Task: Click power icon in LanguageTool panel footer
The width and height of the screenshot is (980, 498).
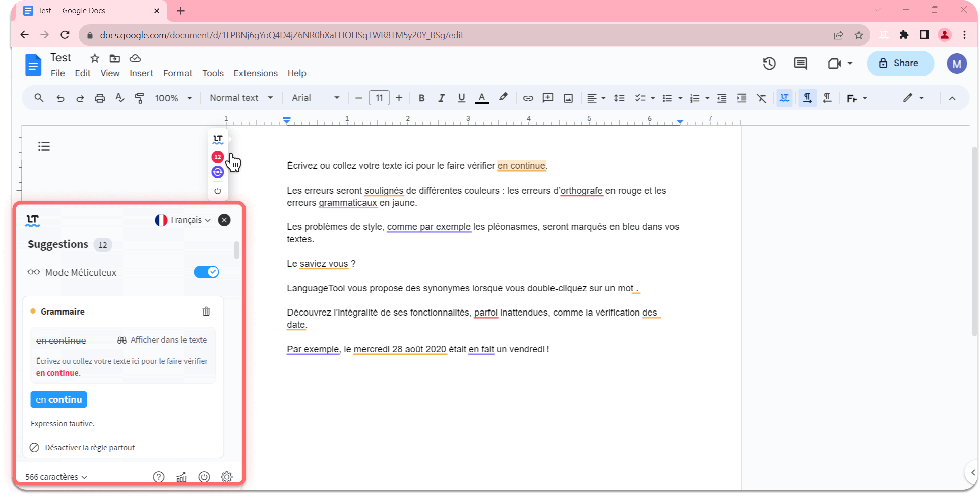Action: click(x=204, y=477)
